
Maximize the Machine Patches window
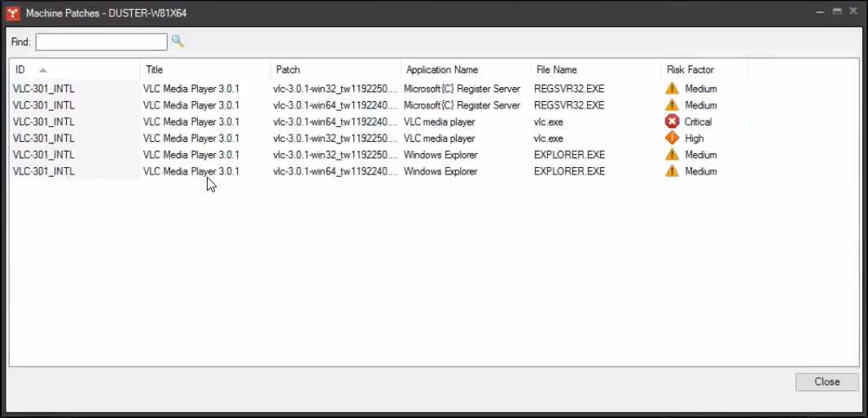(x=836, y=11)
